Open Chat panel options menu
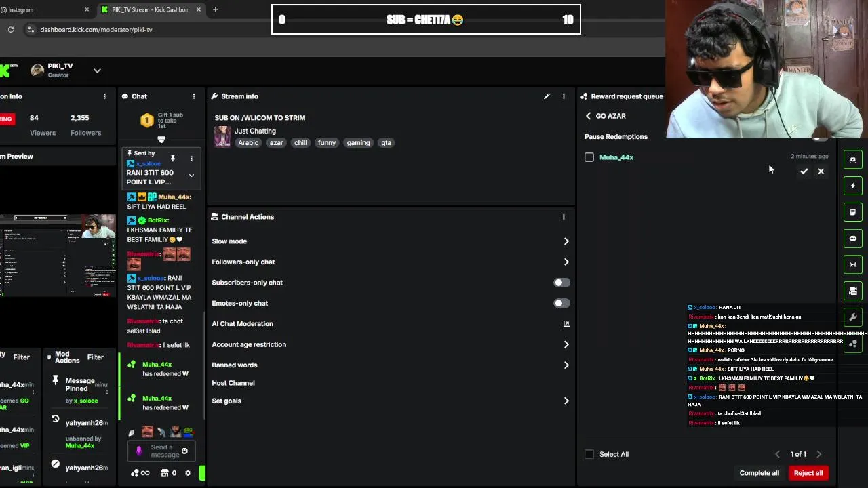Viewport: 868px width, 488px height. 194,96
